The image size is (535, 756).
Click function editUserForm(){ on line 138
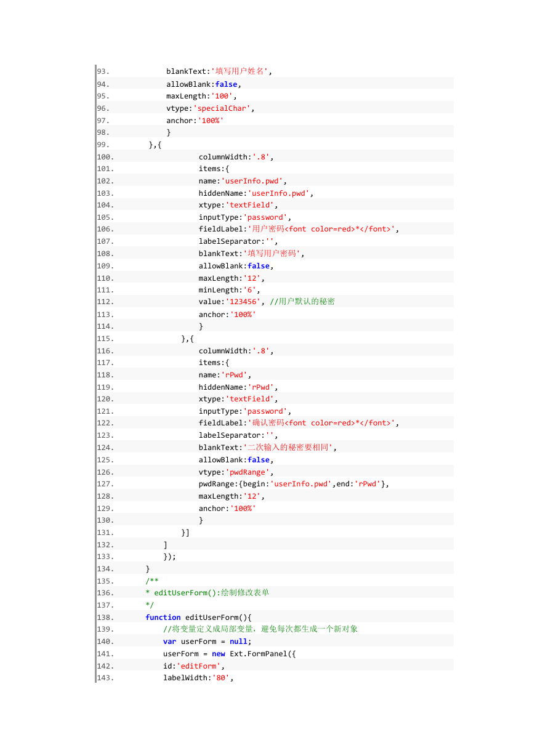tap(199, 617)
